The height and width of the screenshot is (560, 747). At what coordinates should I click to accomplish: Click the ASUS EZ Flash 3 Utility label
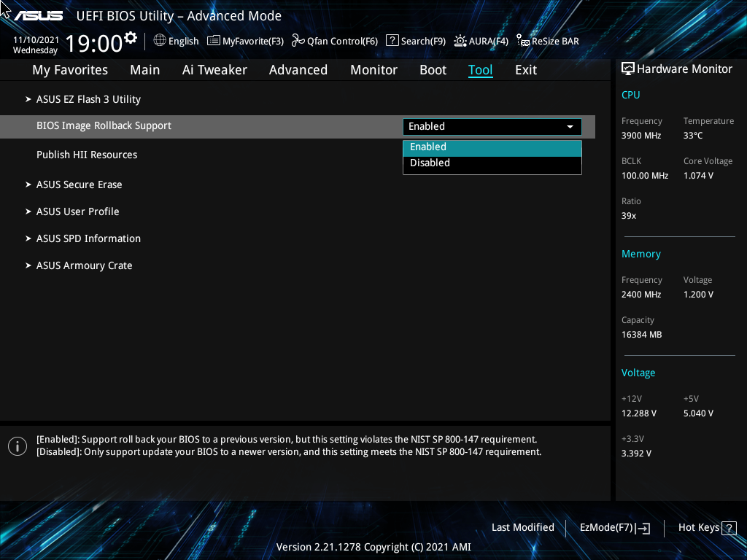88,99
